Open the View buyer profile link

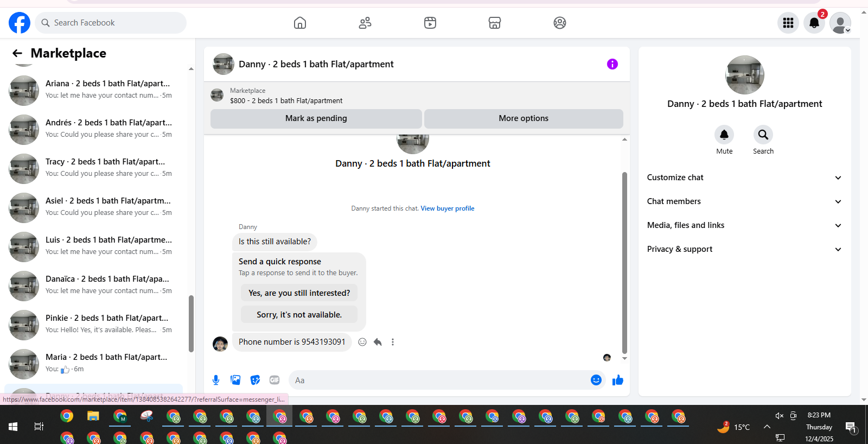coord(448,208)
